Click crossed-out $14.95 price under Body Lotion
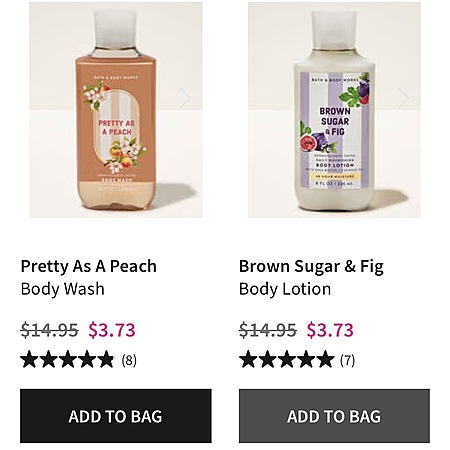Image resolution: width=450 pixels, height=450 pixels. click(x=268, y=330)
